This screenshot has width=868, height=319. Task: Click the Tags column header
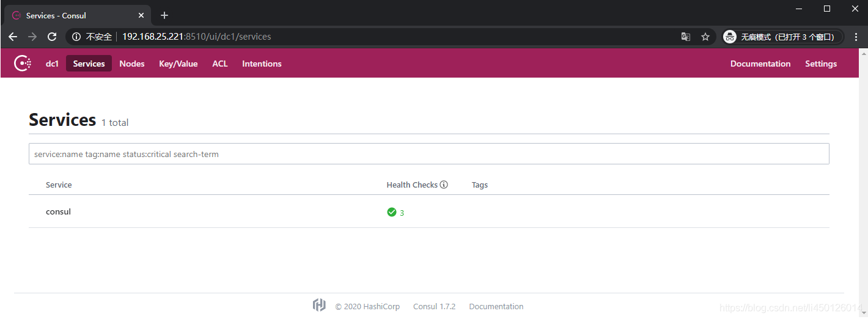tap(480, 185)
